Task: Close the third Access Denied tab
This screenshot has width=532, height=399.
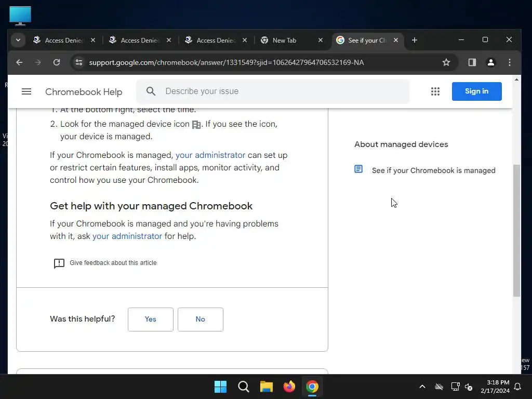Action: (x=245, y=40)
